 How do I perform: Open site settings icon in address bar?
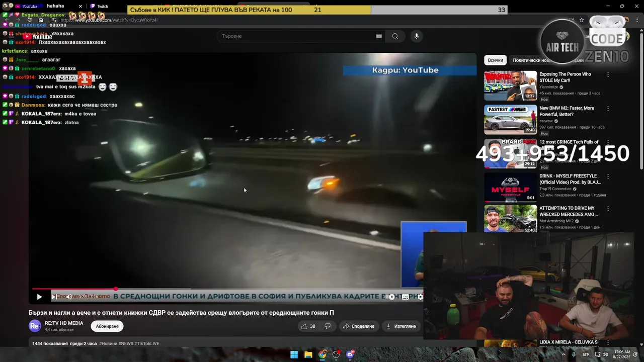[54, 20]
